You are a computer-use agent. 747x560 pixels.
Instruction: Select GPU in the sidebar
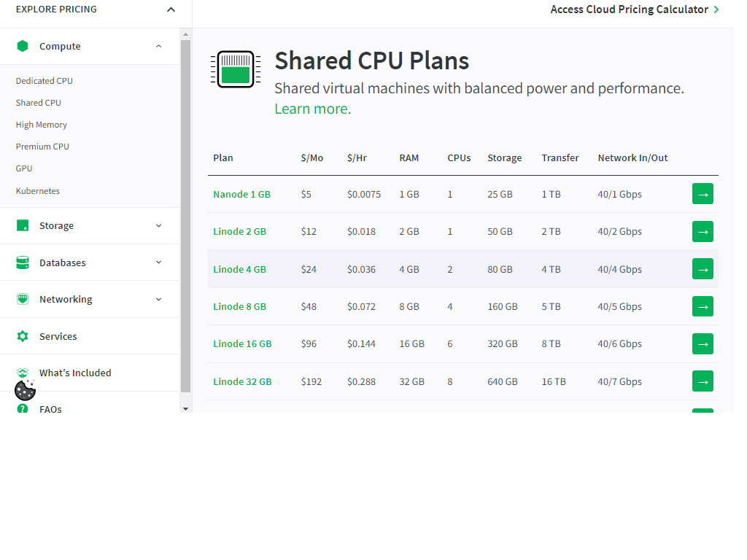tap(24, 168)
